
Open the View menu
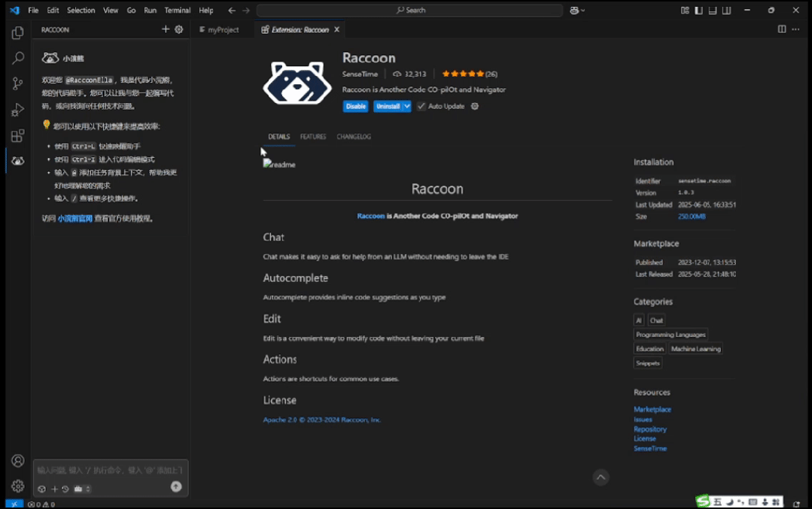coord(111,11)
